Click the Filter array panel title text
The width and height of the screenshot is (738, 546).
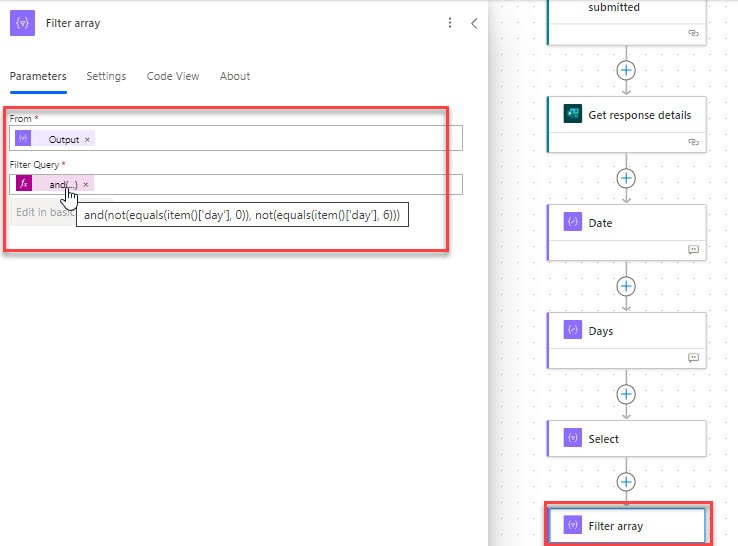(73, 23)
